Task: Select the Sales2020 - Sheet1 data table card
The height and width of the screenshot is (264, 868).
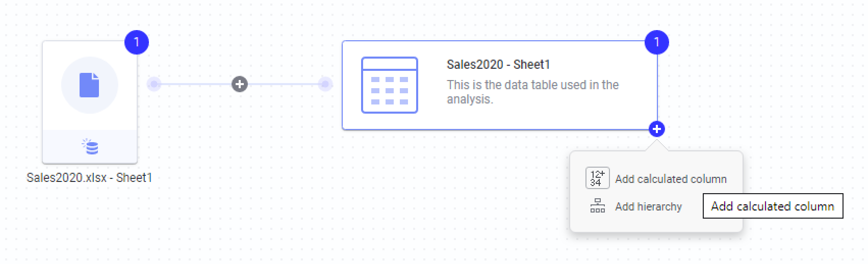Action: point(500,85)
